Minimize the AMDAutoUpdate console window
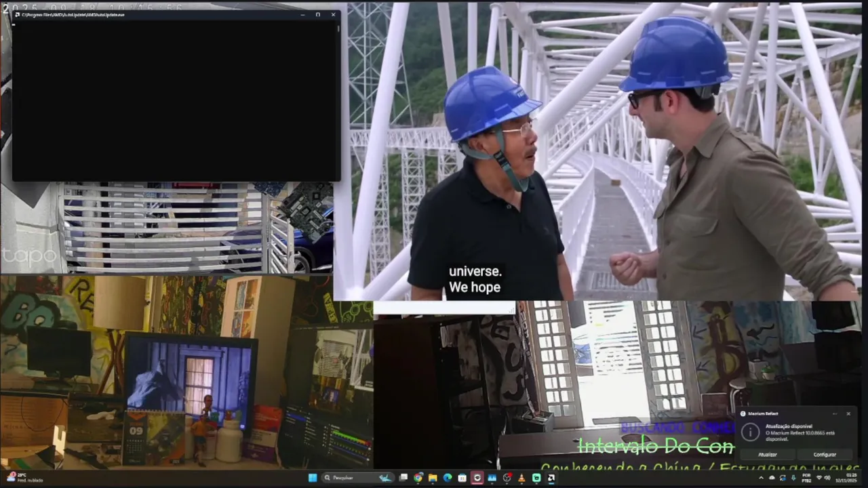This screenshot has width=868, height=488. pos(302,14)
